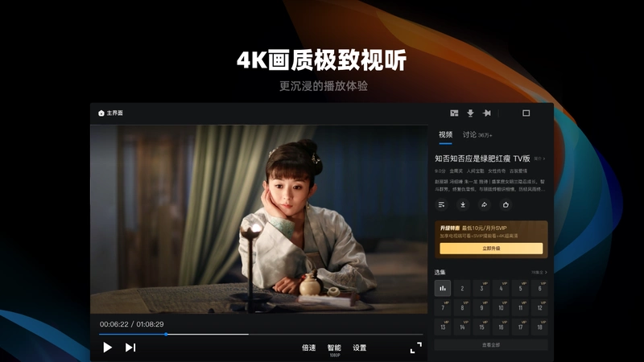The height and width of the screenshot is (362, 644).
Task: Switch to the 讨论 tab
Action: pyautogui.click(x=477, y=134)
